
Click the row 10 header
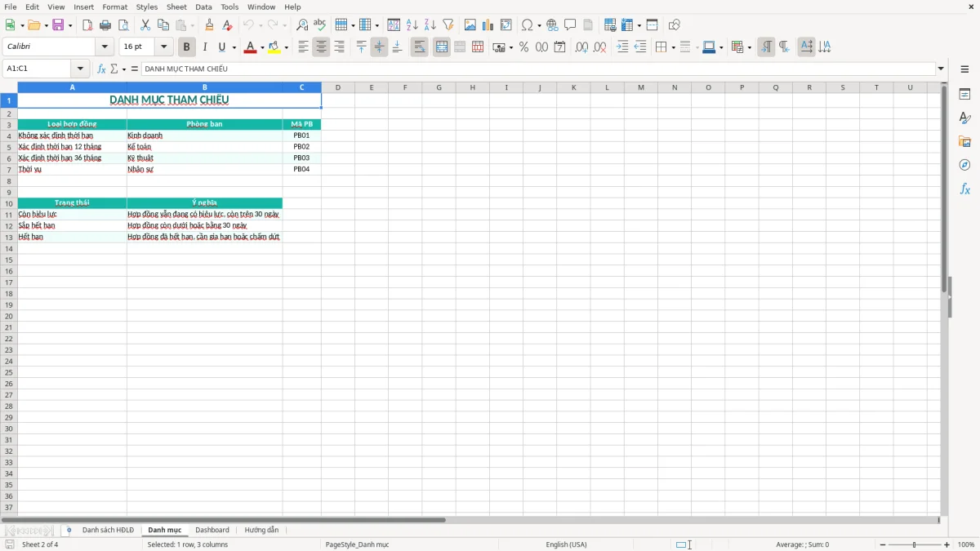click(9, 203)
